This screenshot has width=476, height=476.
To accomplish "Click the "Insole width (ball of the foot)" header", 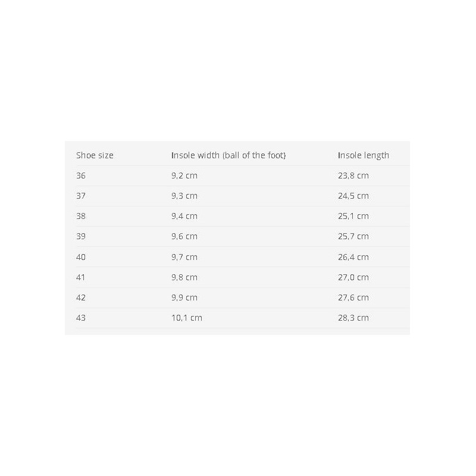I will pyautogui.click(x=228, y=155).
